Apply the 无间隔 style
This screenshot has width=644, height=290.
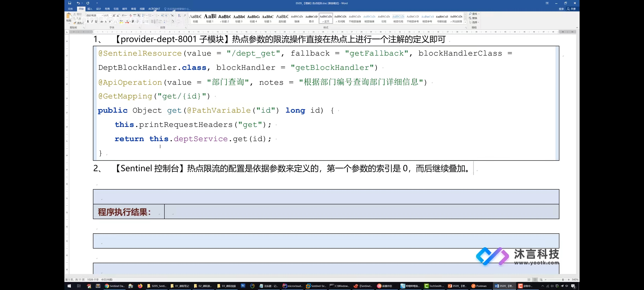(x=340, y=18)
